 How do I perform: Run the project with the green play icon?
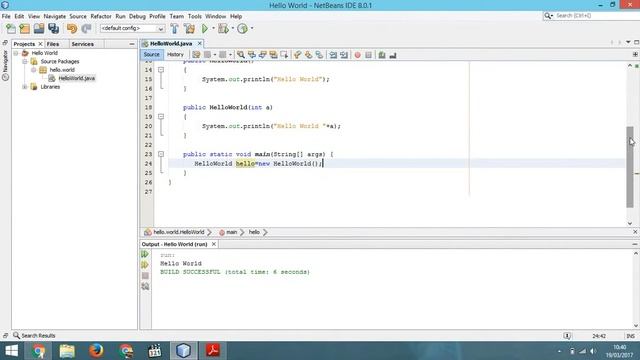tap(205, 29)
